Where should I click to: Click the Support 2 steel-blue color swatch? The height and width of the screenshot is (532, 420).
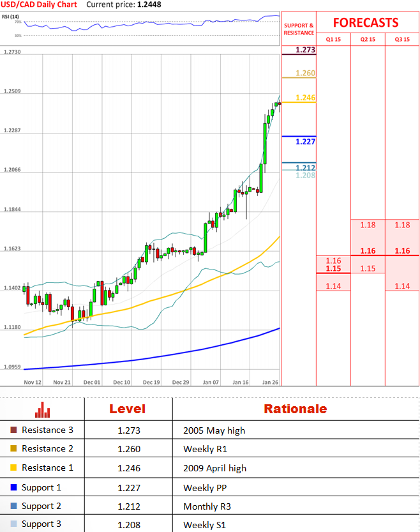click(13, 506)
